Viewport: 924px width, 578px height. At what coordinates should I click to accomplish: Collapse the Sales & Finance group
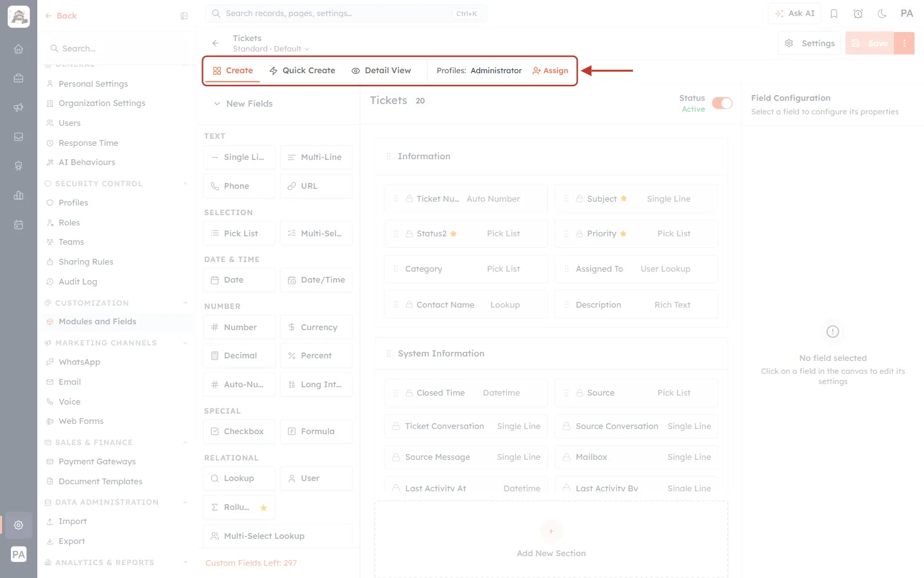pos(185,442)
